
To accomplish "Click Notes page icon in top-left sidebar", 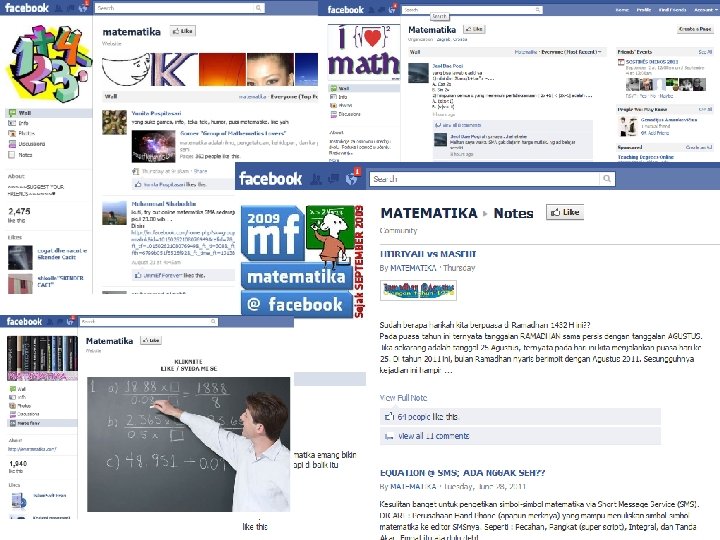I will [12, 155].
